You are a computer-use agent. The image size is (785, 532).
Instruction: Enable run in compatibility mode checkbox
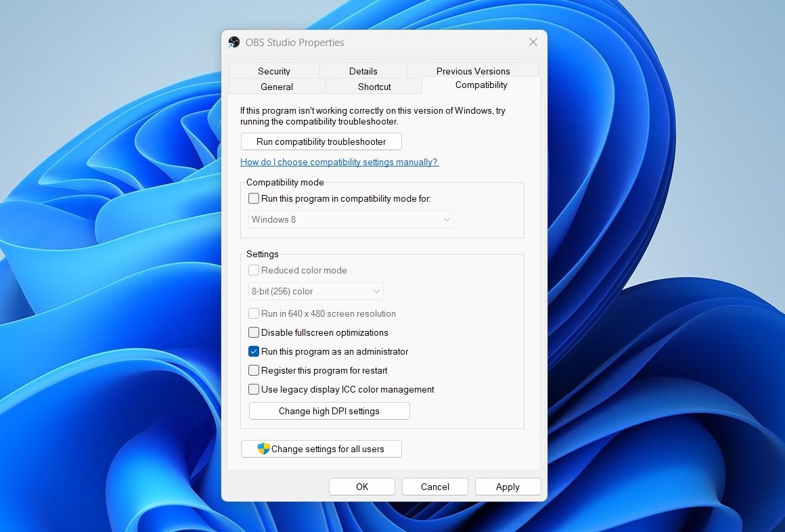point(254,198)
